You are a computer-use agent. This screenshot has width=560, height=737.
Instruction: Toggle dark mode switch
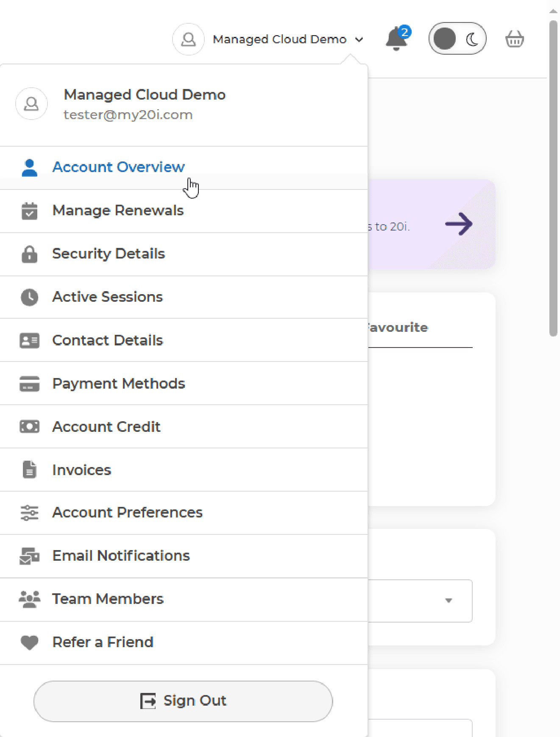[x=457, y=39]
